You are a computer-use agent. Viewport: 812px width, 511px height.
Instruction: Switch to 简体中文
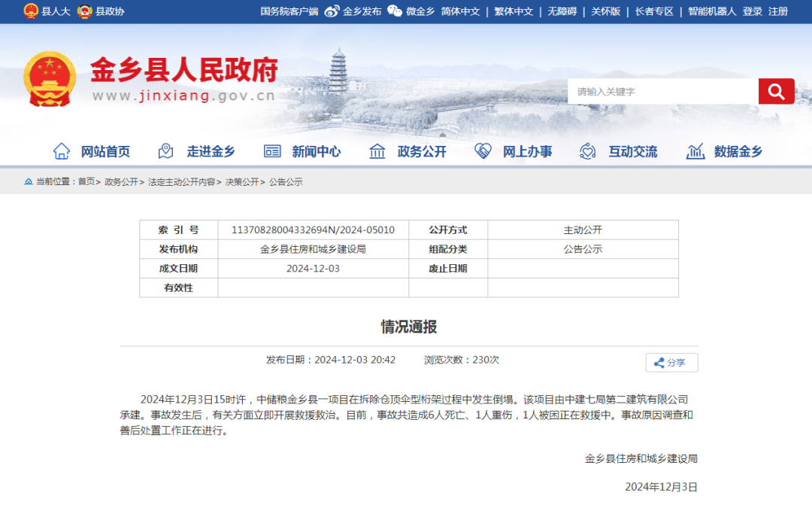[x=460, y=11]
